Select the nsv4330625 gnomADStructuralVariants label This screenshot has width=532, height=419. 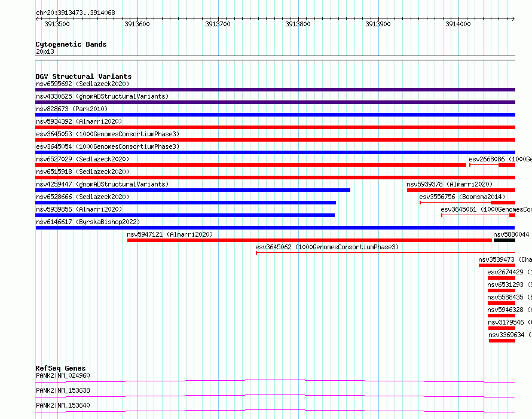pos(102,96)
